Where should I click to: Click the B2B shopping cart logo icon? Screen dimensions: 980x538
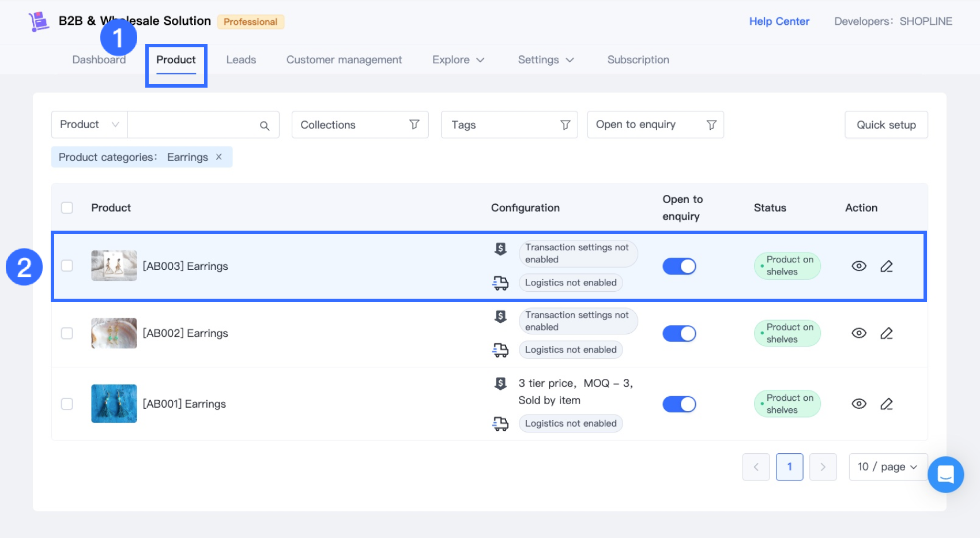(x=39, y=21)
